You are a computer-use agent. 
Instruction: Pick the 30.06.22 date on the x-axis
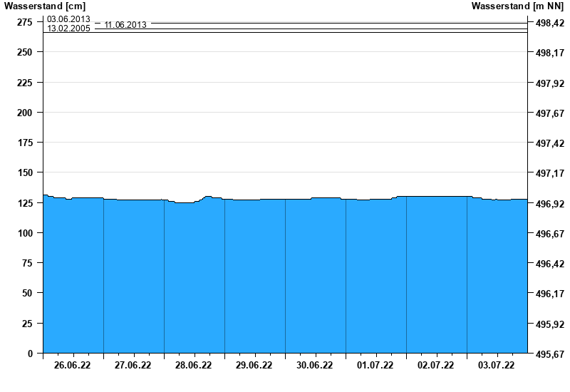tap(315, 366)
